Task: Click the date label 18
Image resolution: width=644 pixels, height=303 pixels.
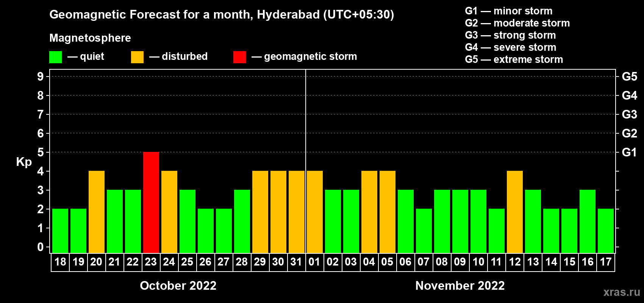Action: (x=60, y=262)
